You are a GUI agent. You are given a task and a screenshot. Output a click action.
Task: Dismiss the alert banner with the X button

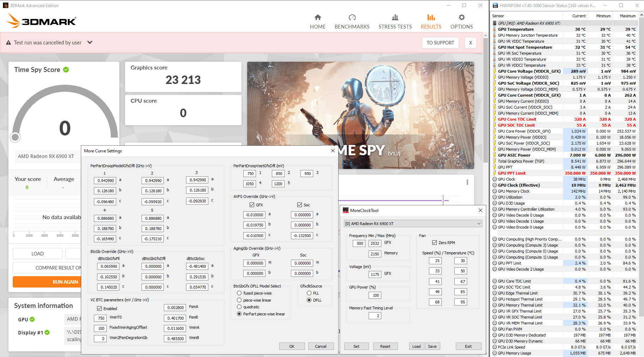[471, 43]
